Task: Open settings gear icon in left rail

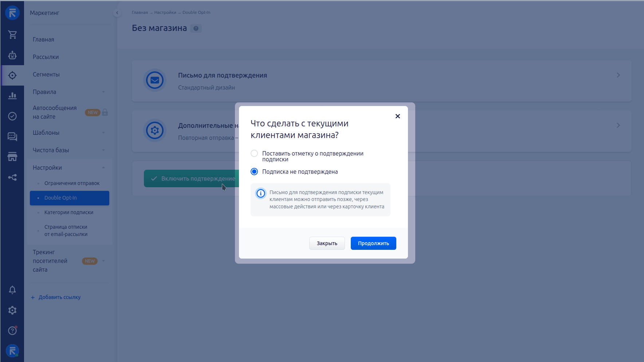Action: (x=12, y=310)
